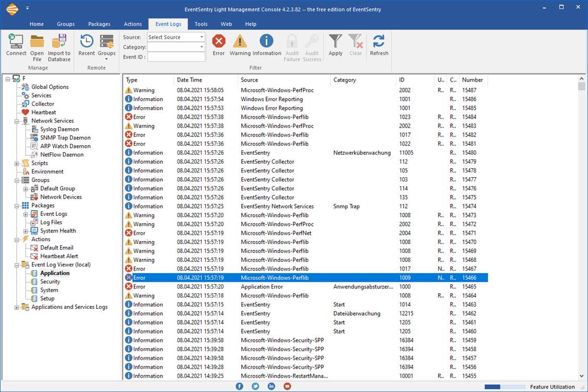The width and height of the screenshot is (588, 392).
Task: Open the LinkedIn link icon
Action: (271, 386)
